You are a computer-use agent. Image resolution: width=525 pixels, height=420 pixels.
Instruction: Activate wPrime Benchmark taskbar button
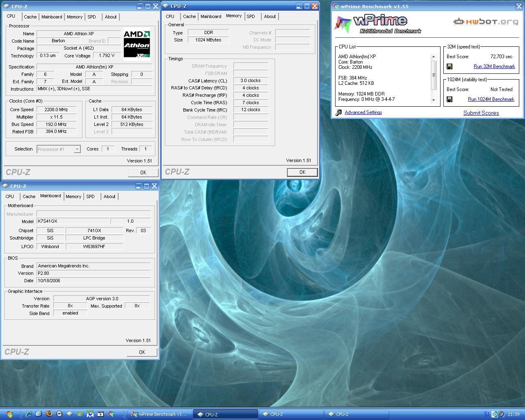tap(159, 414)
